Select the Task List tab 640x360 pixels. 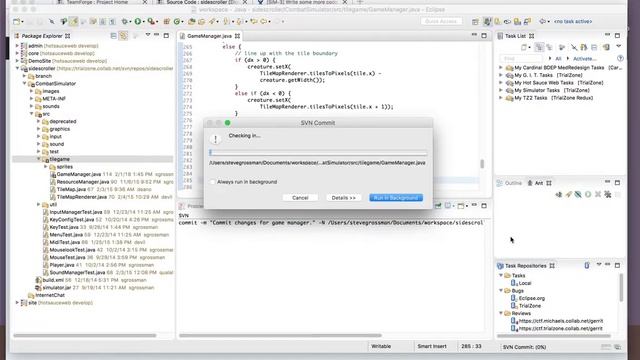[515, 36]
